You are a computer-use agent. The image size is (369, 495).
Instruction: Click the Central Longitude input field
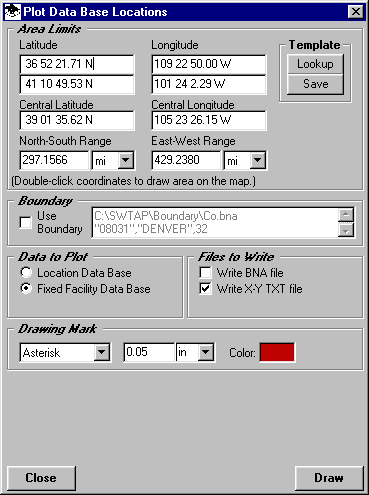pos(209,120)
